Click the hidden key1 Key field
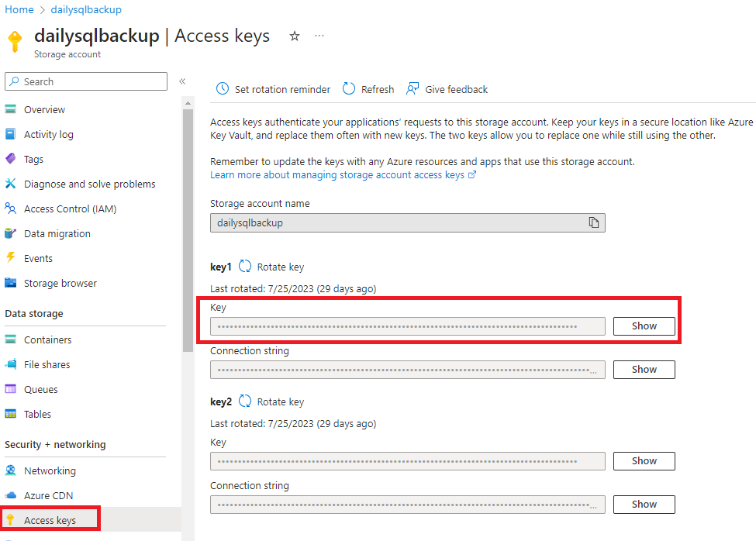Viewport: 756px width, 541px height. pos(407,326)
